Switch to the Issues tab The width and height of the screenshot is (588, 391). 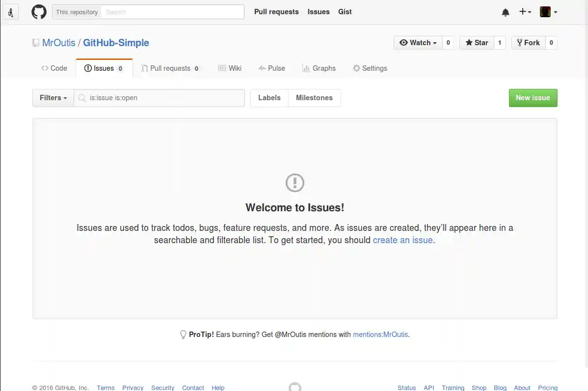tap(104, 68)
